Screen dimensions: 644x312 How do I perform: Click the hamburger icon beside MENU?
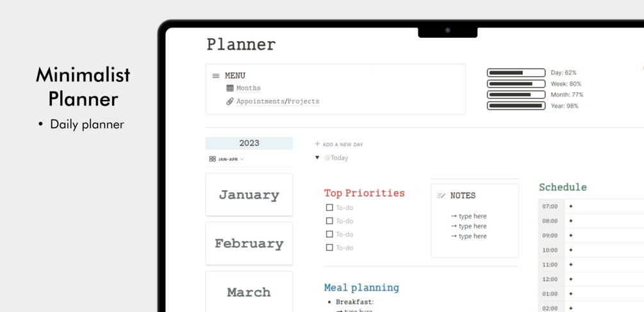pyautogui.click(x=216, y=76)
